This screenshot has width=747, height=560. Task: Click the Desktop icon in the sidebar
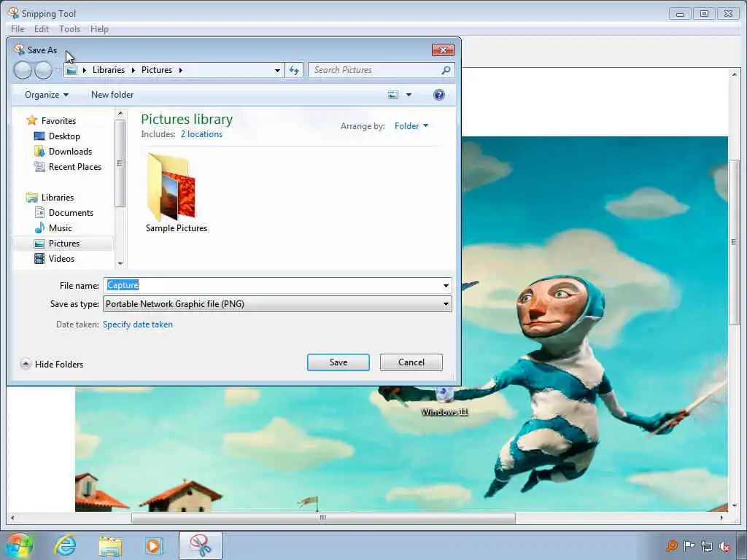[39, 136]
